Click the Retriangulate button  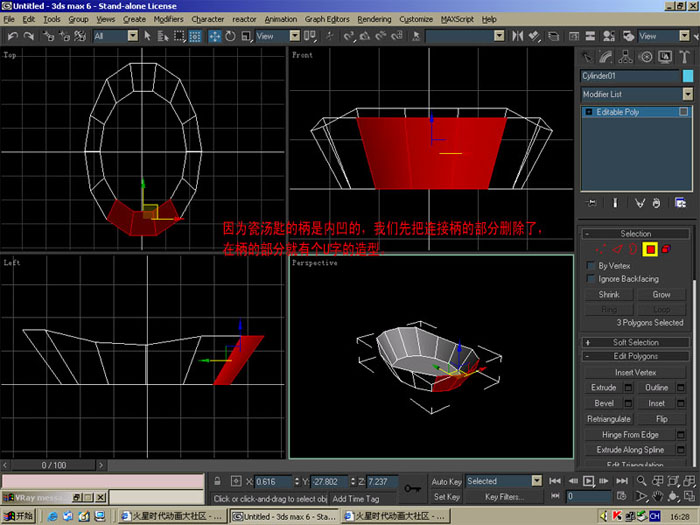609,419
